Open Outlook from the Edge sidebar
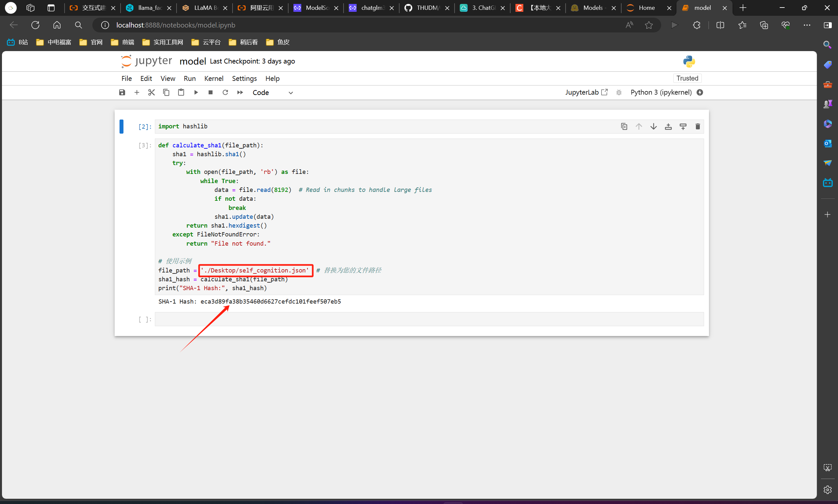 (828, 143)
